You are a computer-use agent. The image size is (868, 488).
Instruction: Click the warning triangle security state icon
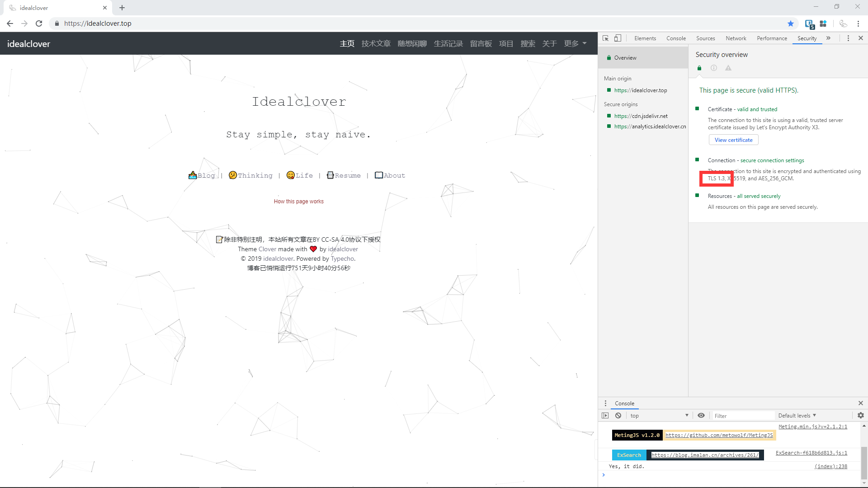pyautogui.click(x=728, y=68)
